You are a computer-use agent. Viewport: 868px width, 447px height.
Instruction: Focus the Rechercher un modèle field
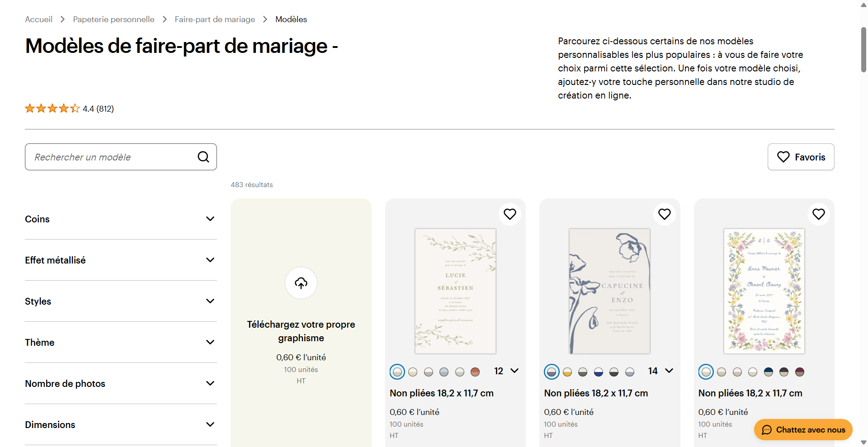click(x=121, y=157)
